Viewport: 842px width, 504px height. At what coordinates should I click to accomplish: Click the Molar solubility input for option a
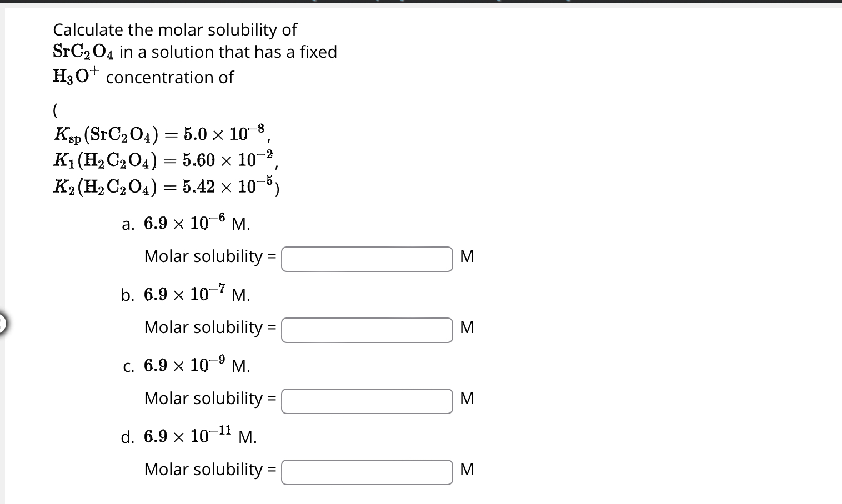click(367, 259)
